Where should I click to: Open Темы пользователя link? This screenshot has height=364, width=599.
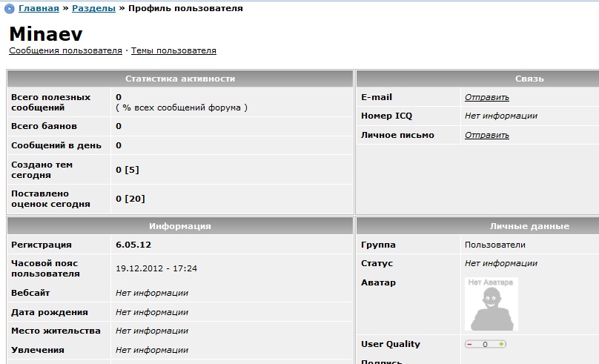click(x=173, y=51)
